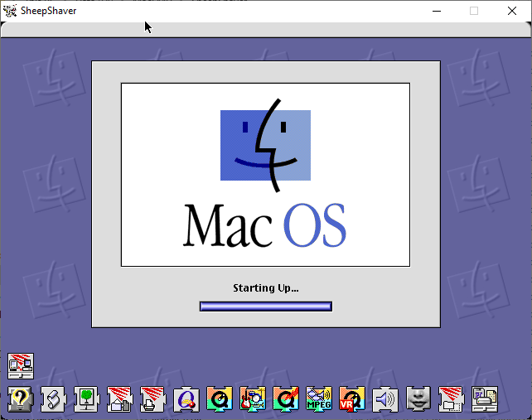Minimize the SheepShaver window
The image size is (532, 420).
[x=437, y=11]
